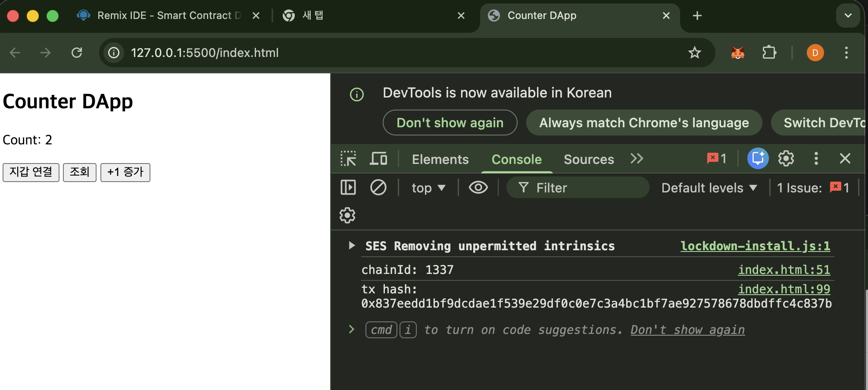Open the Chrome extensions puzzle icon
Viewport: 868px width, 390px height.
click(x=769, y=53)
